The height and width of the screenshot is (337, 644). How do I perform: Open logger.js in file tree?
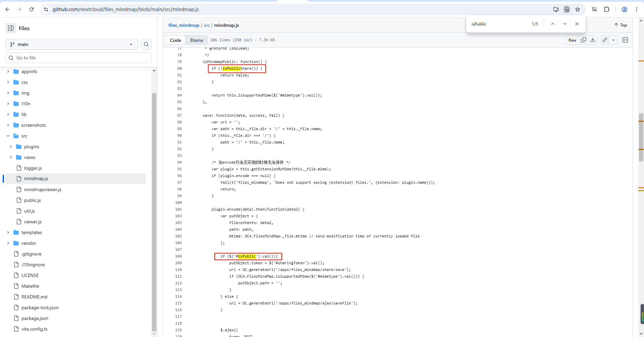(33, 168)
